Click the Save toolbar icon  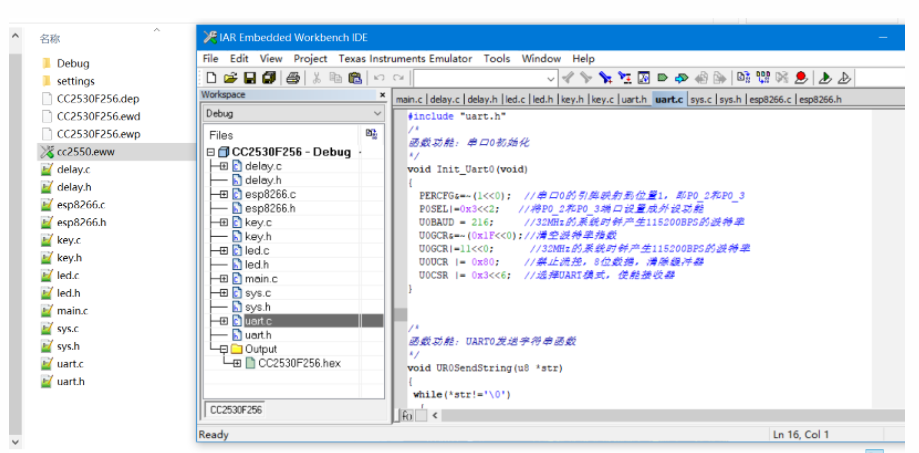(x=250, y=77)
